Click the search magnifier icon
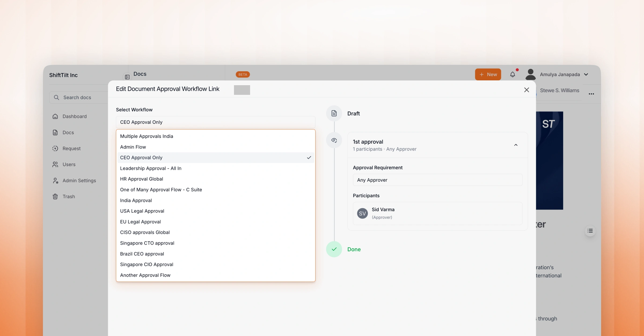 click(x=56, y=97)
